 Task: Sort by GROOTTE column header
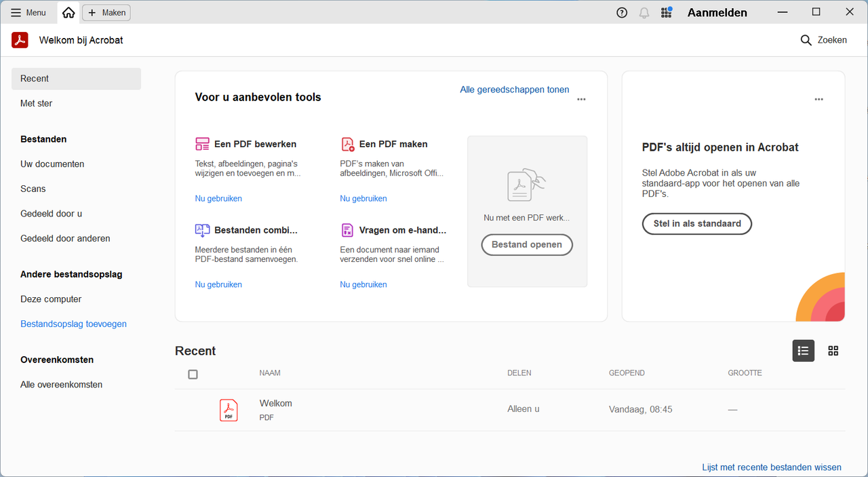pos(745,373)
